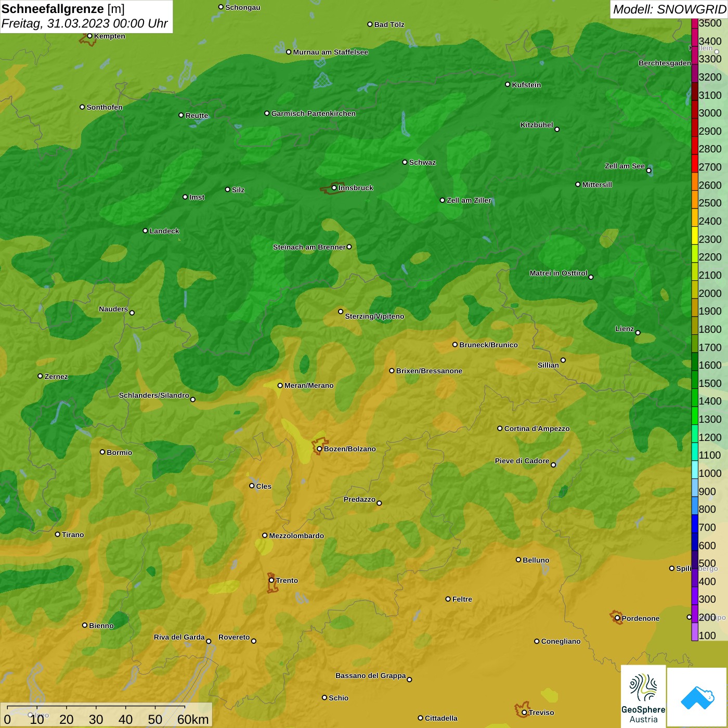The image size is (728, 728).
Task: Click the Tirano location marker
Action: [58, 534]
